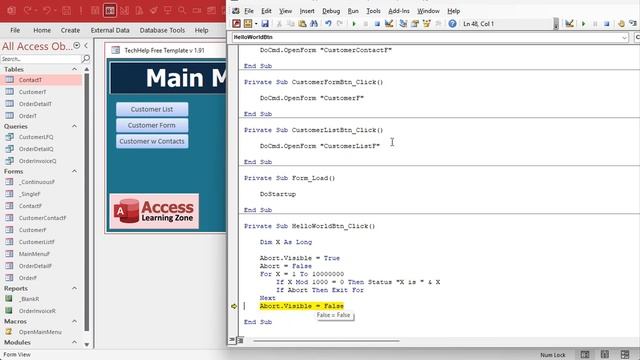This screenshot has width=640, height=360.
Task: Collapse the Reports group
Action: tap(74, 289)
